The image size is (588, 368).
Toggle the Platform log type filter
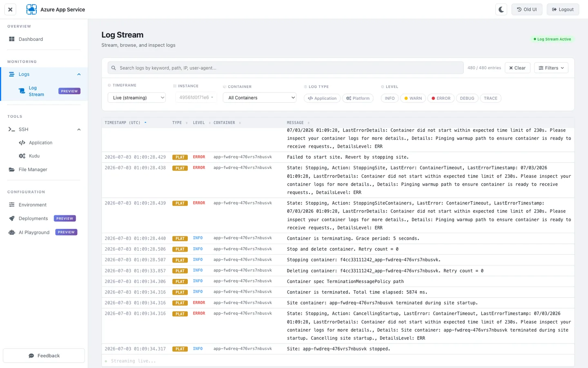pyautogui.click(x=358, y=98)
